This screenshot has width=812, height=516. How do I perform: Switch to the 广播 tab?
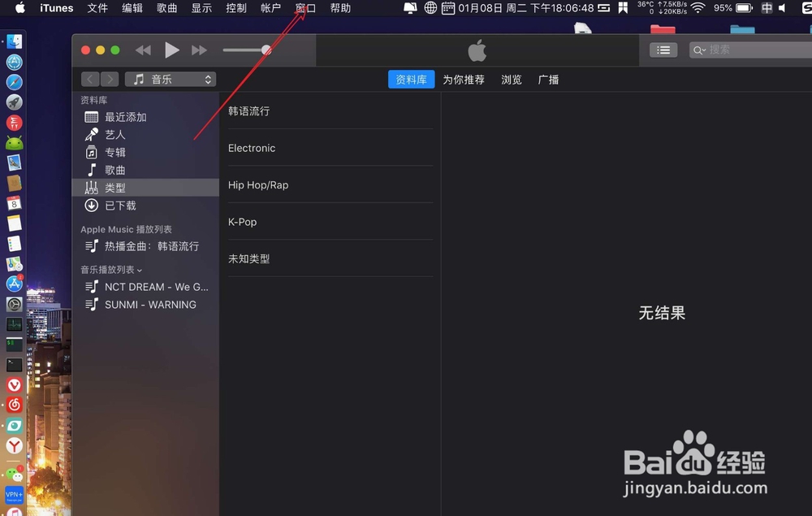tap(548, 80)
